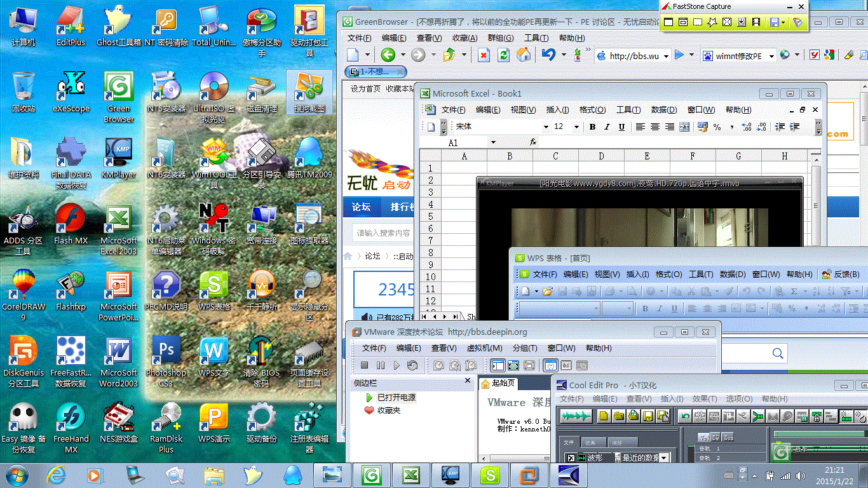
Task: Expand the GreenBrowser search engine box dropdown
Action: (771, 56)
